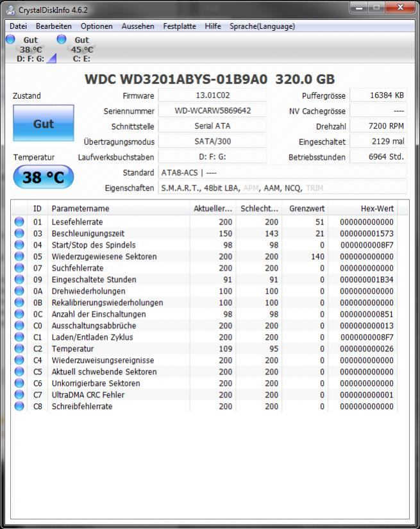This screenshot has width=420, height=529.
Task: Select the D: F: G: disk at 38 °C
Action: click(30, 49)
